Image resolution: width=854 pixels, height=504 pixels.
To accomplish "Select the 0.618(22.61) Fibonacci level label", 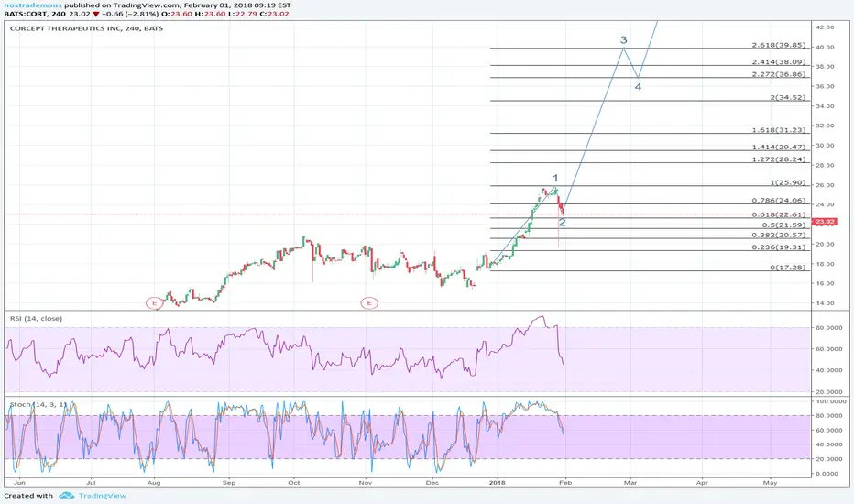I will click(778, 214).
